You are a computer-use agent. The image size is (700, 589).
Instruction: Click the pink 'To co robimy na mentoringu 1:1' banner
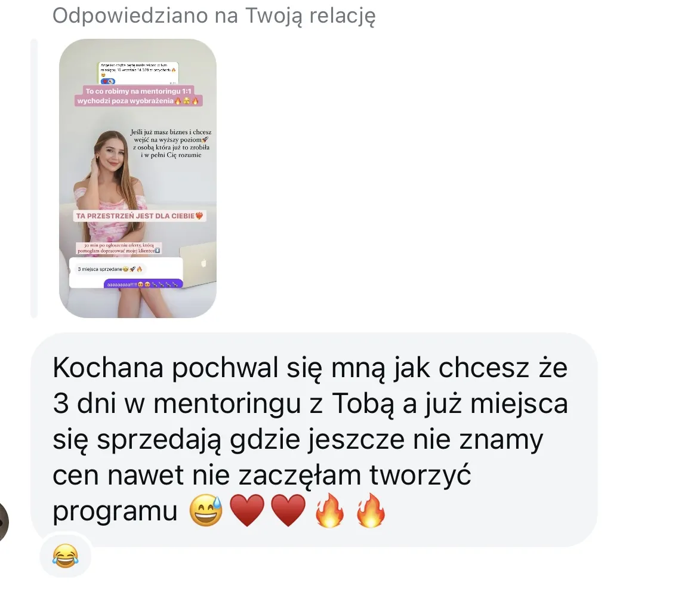coord(138,95)
